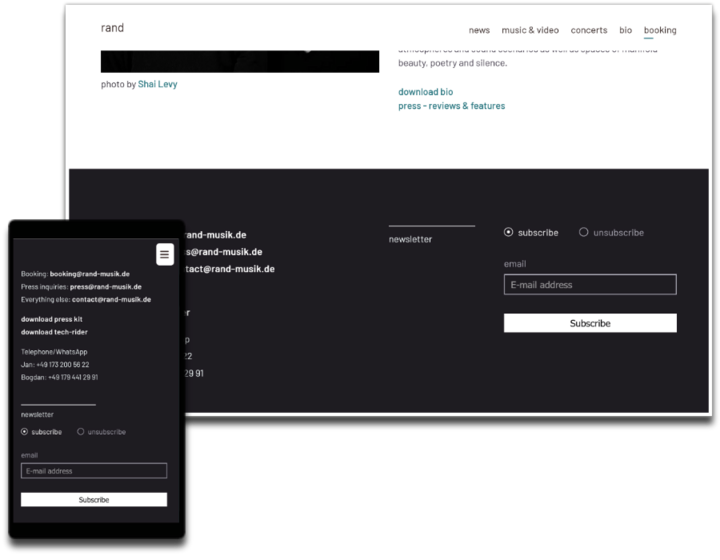Open the mobile hamburger menu icon
720x560 pixels.
coord(164,254)
